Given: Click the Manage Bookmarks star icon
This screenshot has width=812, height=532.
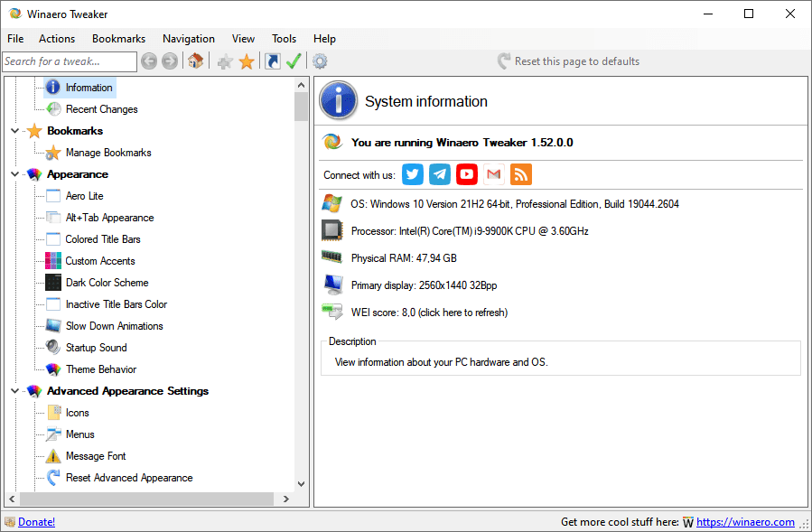Looking at the screenshot, I should pyautogui.click(x=53, y=153).
